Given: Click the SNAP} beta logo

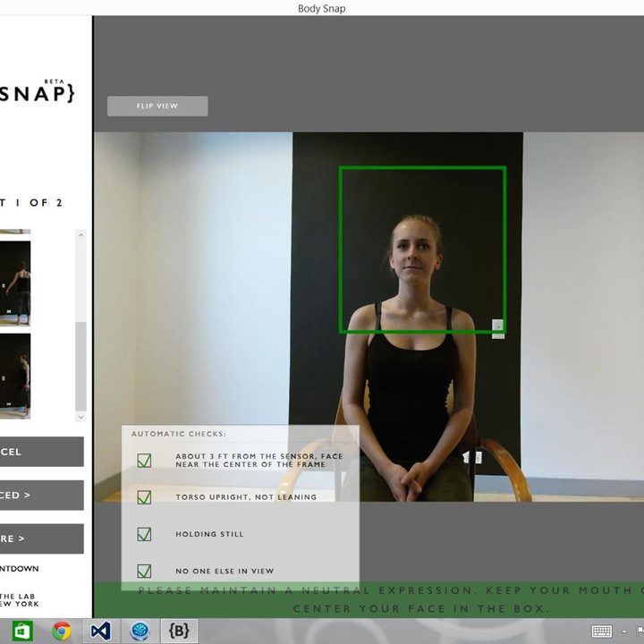Looking at the screenshot, I should point(37,91).
